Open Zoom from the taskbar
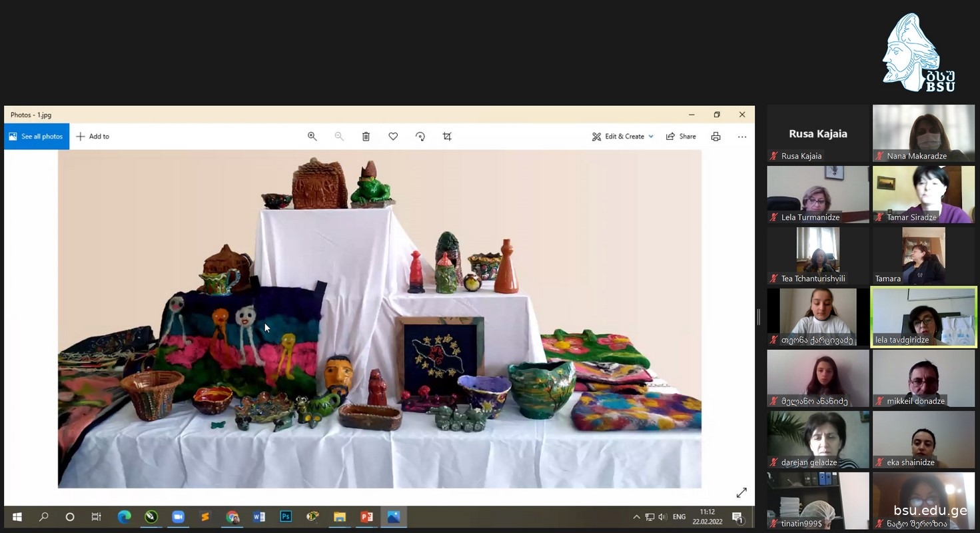This screenshot has width=980, height=533. [x=178, y=517]
